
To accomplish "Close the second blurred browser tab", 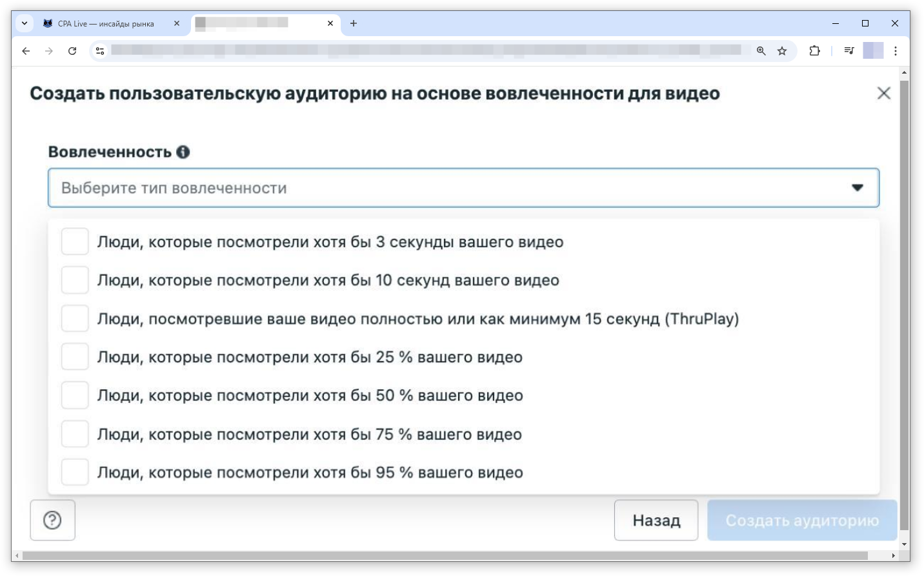I will pyautogui.click(x=330, y=23).
